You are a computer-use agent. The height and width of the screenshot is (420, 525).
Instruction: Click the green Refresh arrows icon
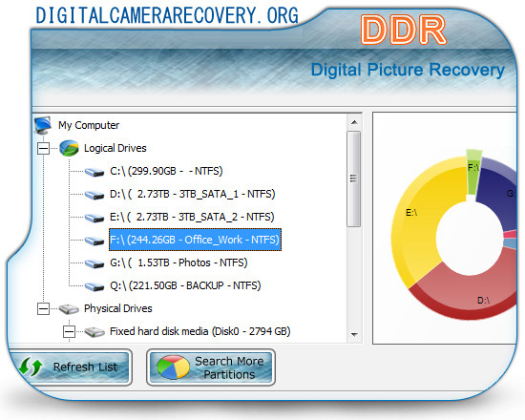point(31,367)
